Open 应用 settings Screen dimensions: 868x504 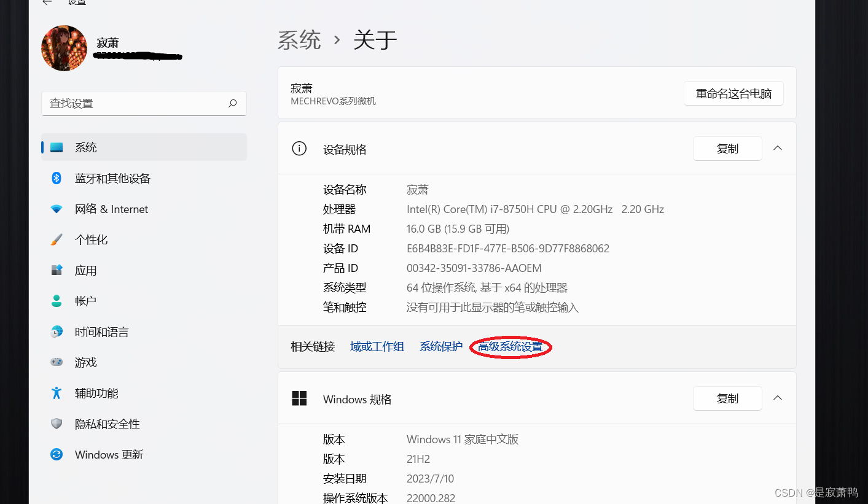pyautogui.click(x=144, y=270)
